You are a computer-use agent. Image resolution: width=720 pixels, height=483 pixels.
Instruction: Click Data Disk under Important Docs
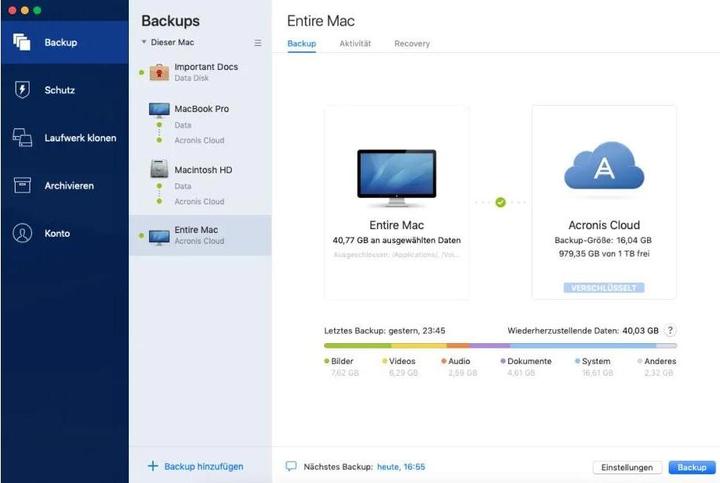[191, 78]
